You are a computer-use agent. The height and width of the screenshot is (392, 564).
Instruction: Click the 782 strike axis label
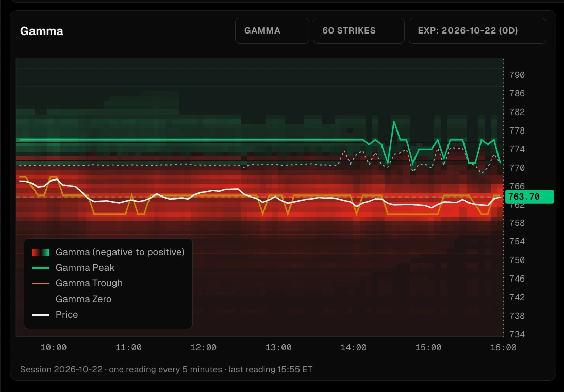pyautogui.click(x=517, y=112)
